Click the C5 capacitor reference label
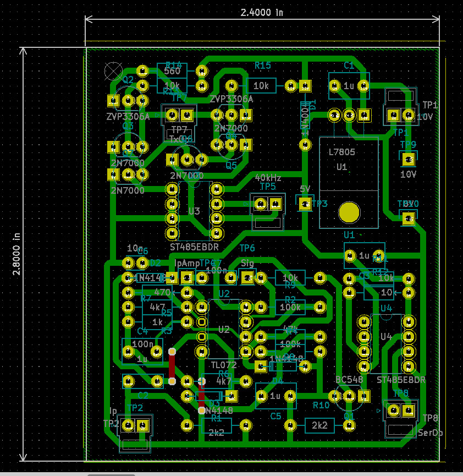This screenshot has height=476, width=463. [275, 416]
